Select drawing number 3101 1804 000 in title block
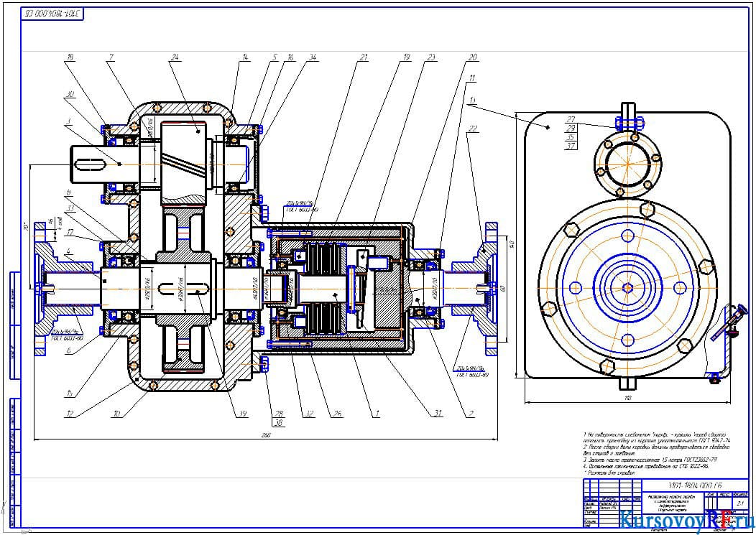The width and height of the screenshot is (756, 535). pyautogui.click(x=694, y=486)
